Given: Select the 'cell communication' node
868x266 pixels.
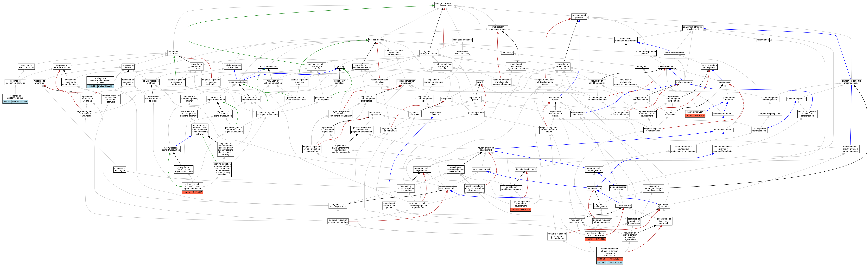Looking at the screenshot, I should (x=268, y=66).
